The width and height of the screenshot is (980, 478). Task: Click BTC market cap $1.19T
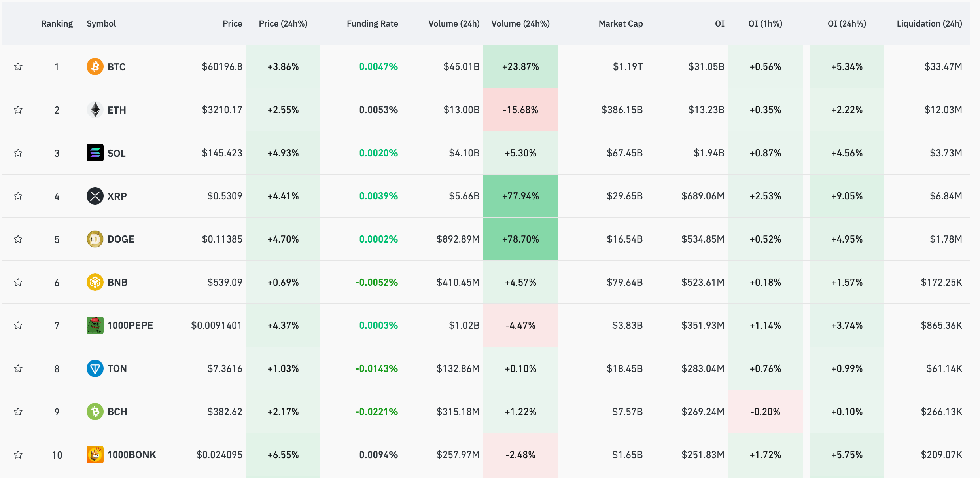click(628, 66)
